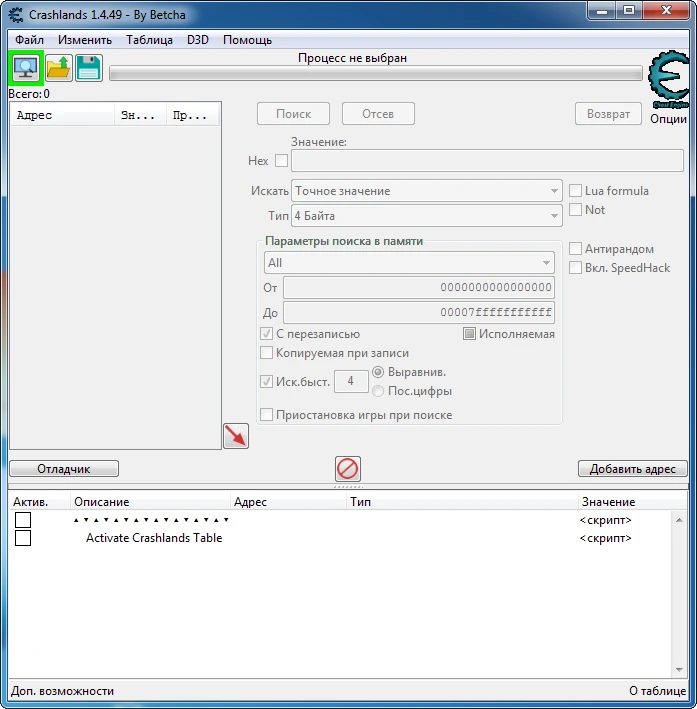Image resolution: width=697 pixels, height=709 pixels.
Task: Enable Приостановка игры при поиске
Action: [x=266, y=415]
